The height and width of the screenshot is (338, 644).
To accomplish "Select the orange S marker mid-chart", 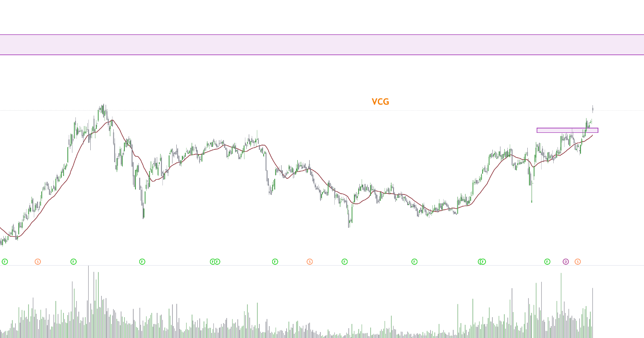I will [310, 261].
